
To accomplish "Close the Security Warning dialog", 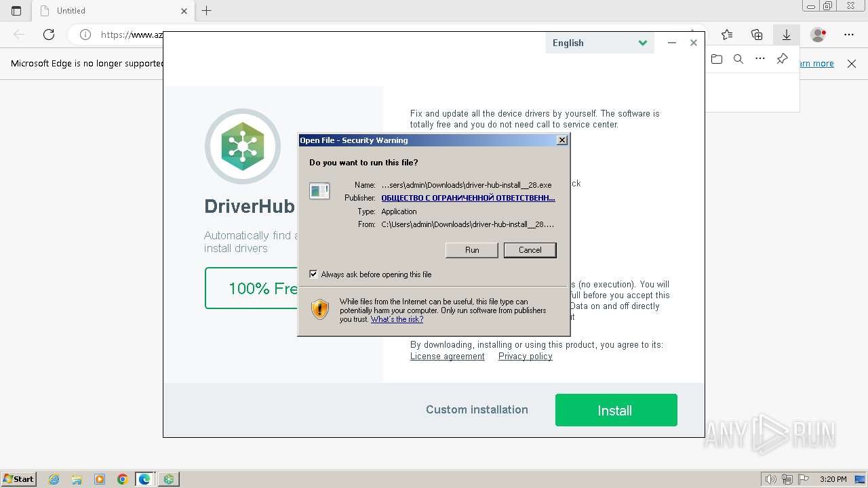I will tap(561, 140).
